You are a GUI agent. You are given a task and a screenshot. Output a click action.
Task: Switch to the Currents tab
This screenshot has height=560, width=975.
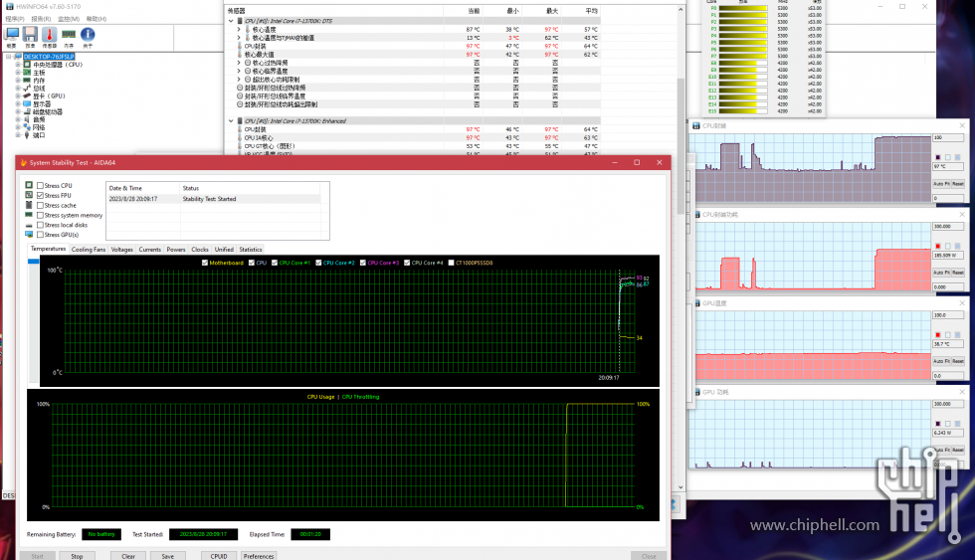pyautogui.click(x=150, y=250)
